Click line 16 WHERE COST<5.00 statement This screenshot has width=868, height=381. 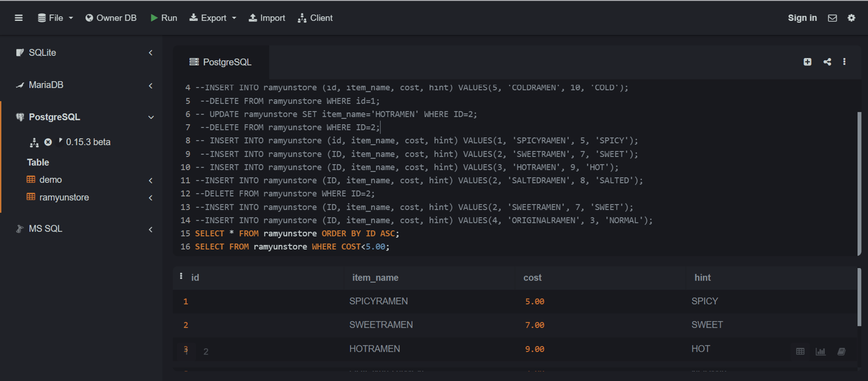point(292,247)
